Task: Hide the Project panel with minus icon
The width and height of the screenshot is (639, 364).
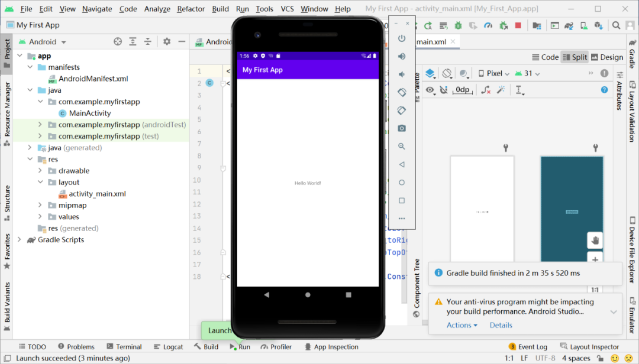Action: coord(182,41)
